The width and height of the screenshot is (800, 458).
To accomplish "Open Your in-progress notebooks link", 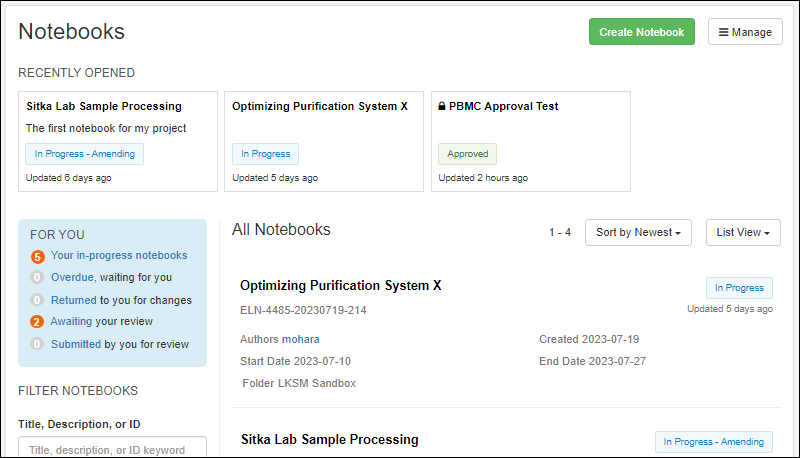I will (x=119, y=256).
